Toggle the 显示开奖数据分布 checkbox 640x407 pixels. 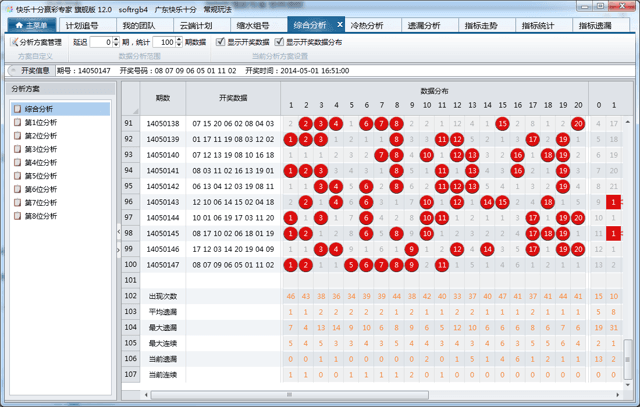[279, 43]
